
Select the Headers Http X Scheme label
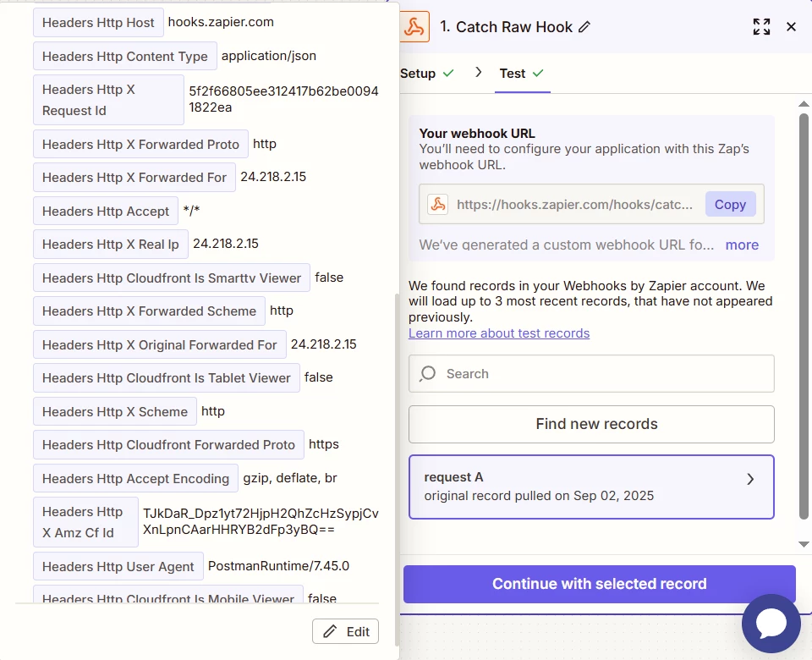(115, 411)
